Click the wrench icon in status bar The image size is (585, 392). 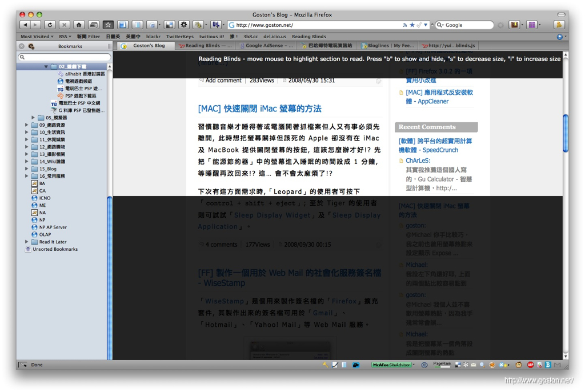[325, 365]
